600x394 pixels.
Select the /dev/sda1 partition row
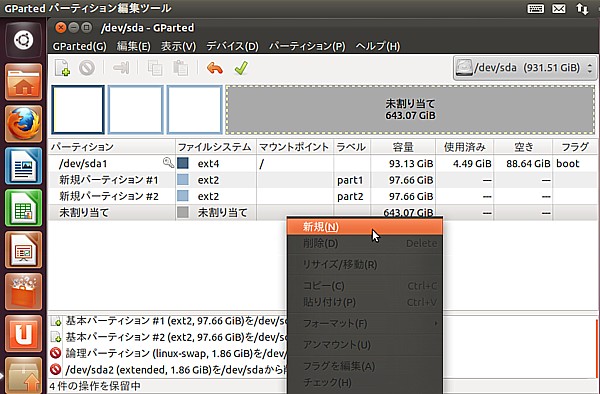pos(323,164)
